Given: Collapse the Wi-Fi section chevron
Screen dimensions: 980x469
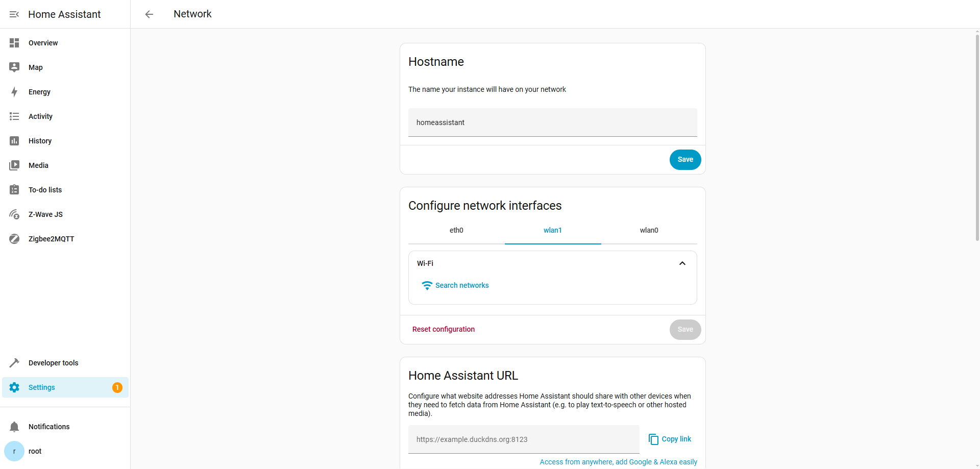Looking at the screenshot, I should click(x=682, y=263).
